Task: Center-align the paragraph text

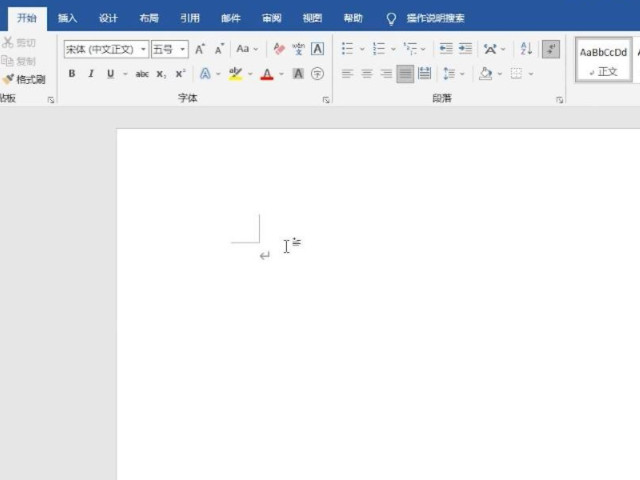Action: coord(366,74)
